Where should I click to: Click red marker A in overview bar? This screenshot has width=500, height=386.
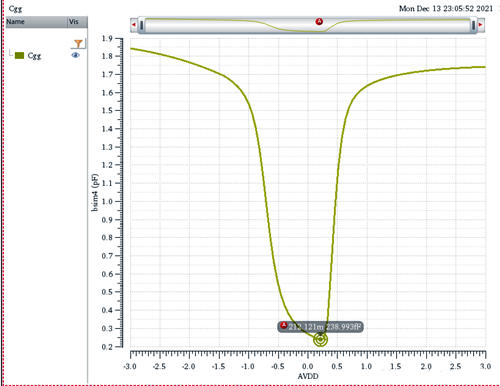319,22
